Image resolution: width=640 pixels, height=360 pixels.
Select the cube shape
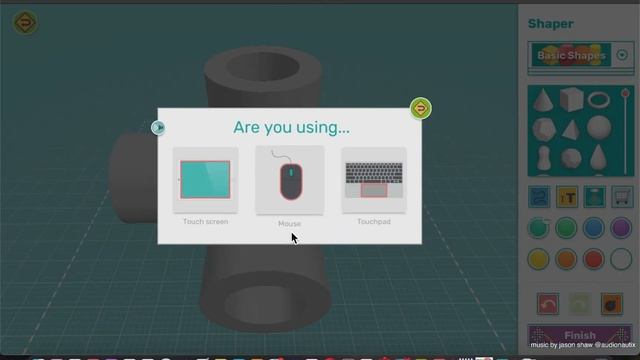[x=571, y=99]
